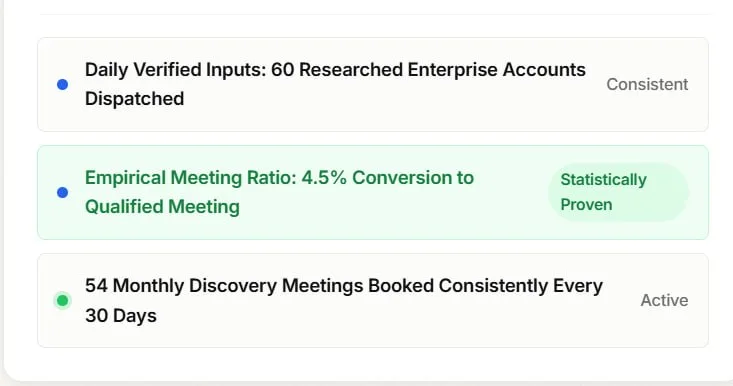The image size is (733, 386).
Task: Click 60 Researched Enterprise Accounts text
Action: pos(428,70)
